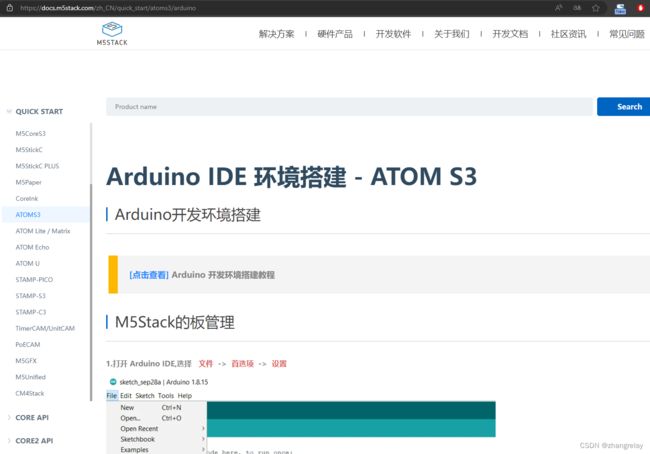This screenshot has width=650, height=454.
Task: Click the Arduino Help menu
Action: point(185,396)
